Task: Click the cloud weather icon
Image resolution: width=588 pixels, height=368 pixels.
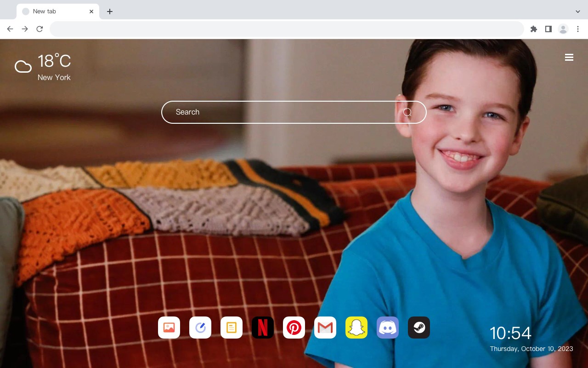Action: click(23, 67)
